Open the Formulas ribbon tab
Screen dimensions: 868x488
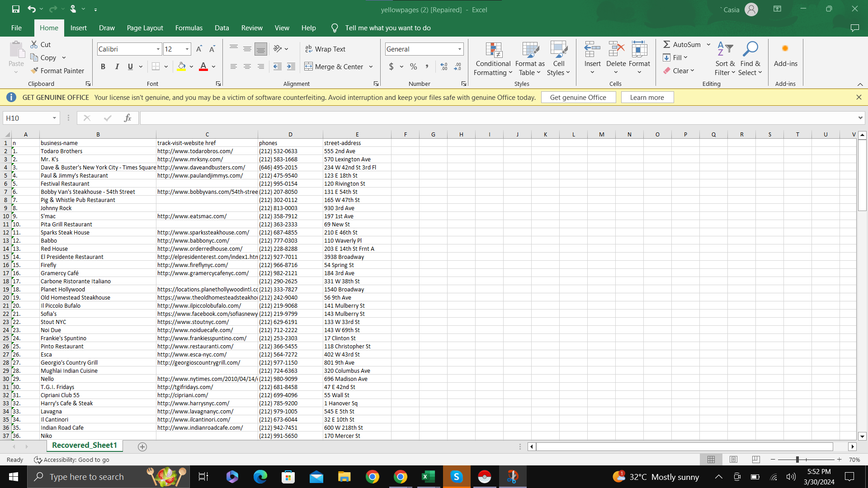pyautogui.click(x=189, y=28)
